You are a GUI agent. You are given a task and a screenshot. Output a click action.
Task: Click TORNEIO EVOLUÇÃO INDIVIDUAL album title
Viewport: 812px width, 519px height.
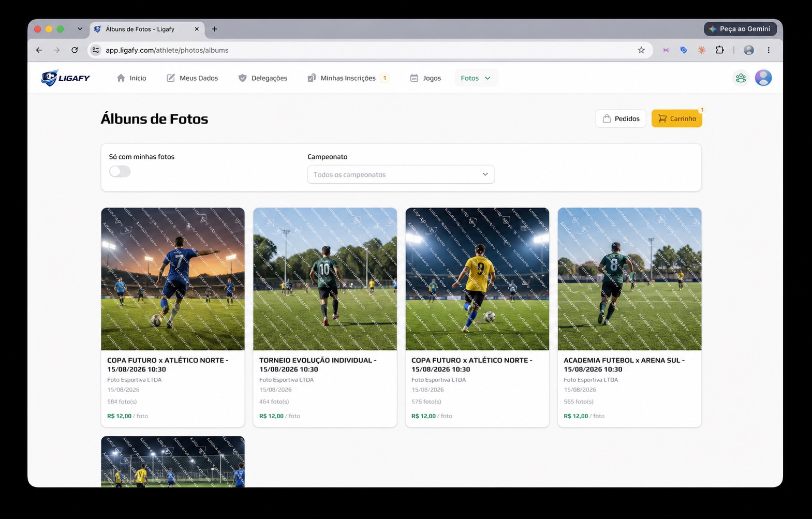[318, 365]
